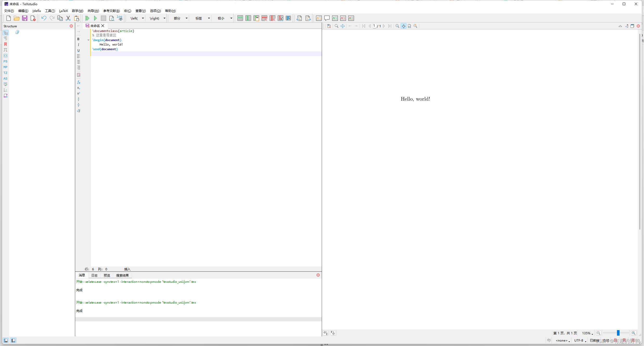The height and width of the screenshot is (346, 644).
Task: Open the LaTeX menu
Action: pyautogui.click(x=63, y=11)
